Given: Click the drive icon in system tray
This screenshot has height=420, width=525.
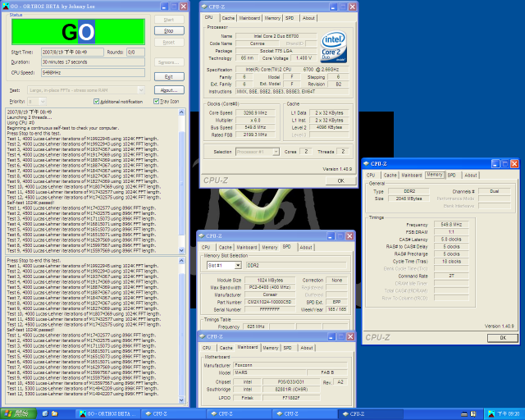Looking at the screenshot, I should [464, 414].
